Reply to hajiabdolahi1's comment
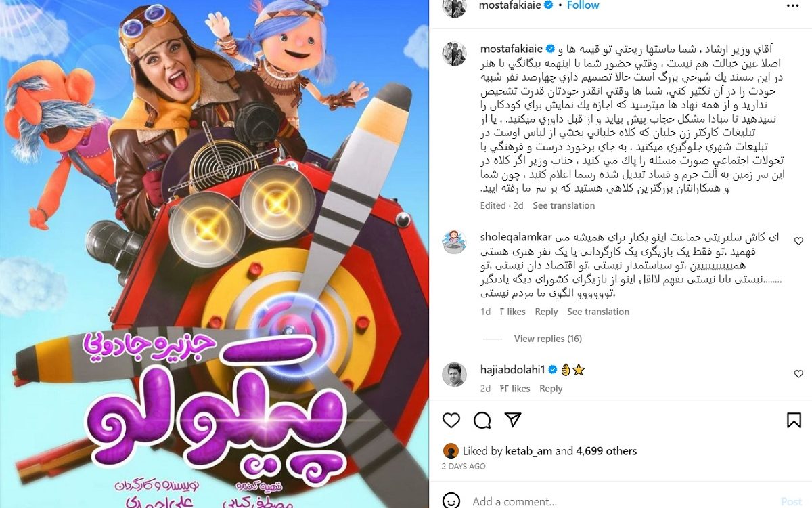Screen dimensions: 812x508 (551, 389)
